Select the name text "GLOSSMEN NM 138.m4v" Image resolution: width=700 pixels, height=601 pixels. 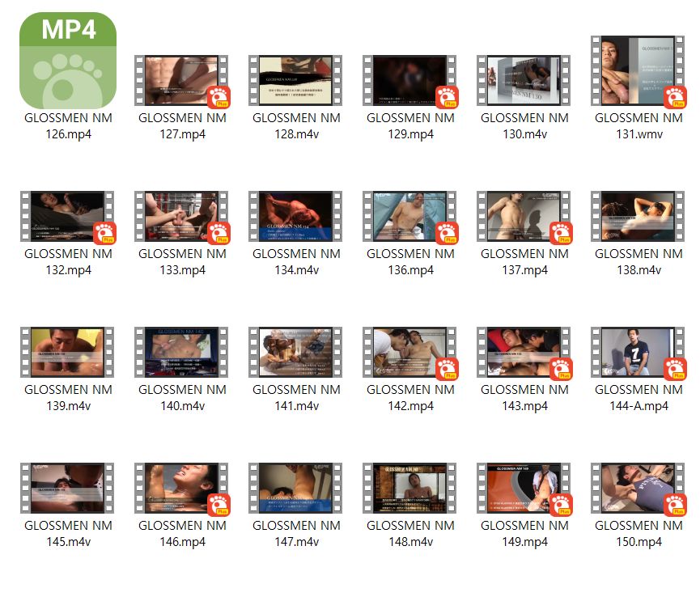(638, 262)
